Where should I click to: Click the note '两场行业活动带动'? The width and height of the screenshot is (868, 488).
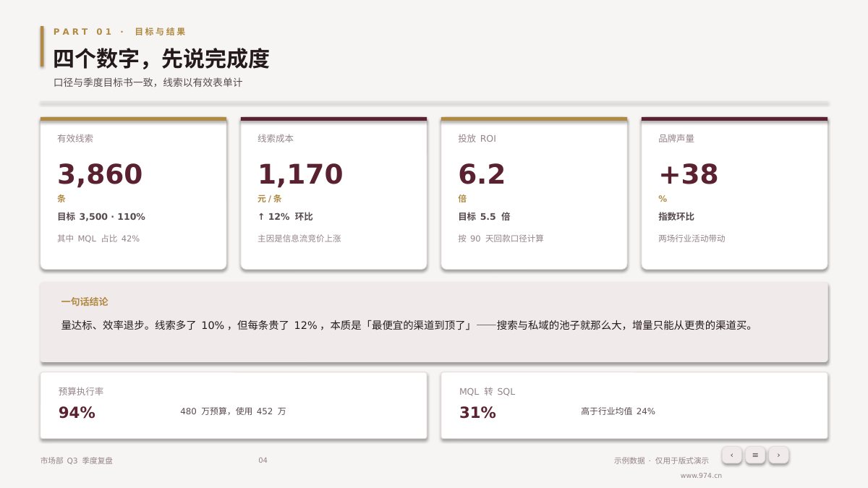[692, 239]
